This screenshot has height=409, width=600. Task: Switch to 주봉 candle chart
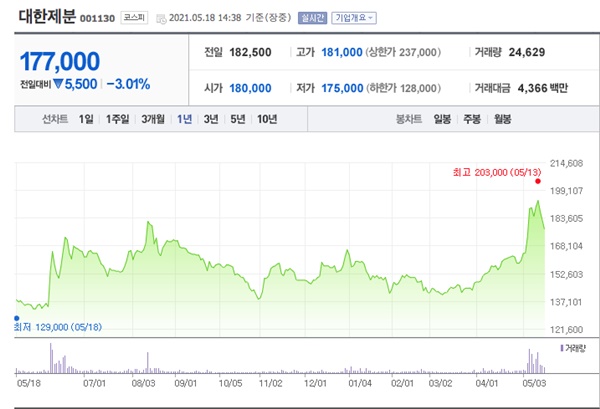click(x=472, y=119)
